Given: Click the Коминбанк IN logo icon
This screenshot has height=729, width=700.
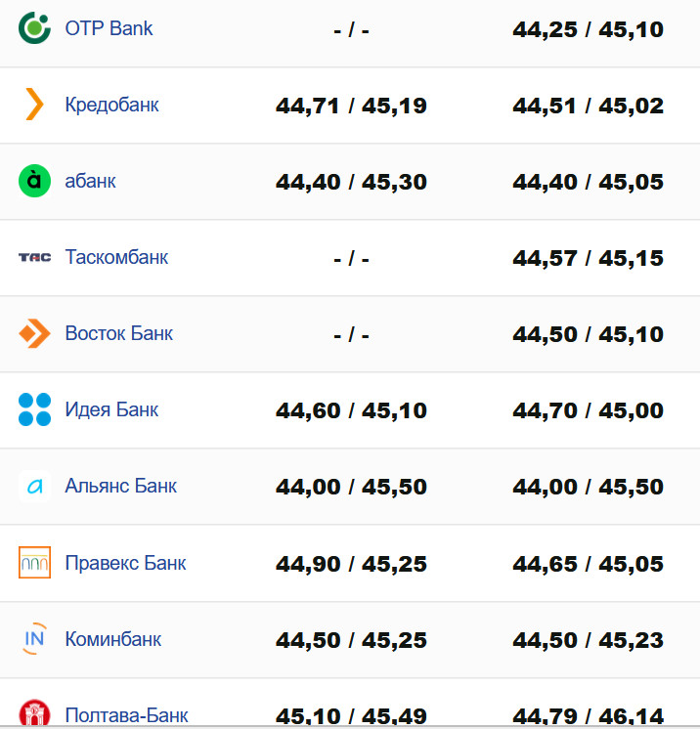Looking at the screenshot, I should pos(34,639).
